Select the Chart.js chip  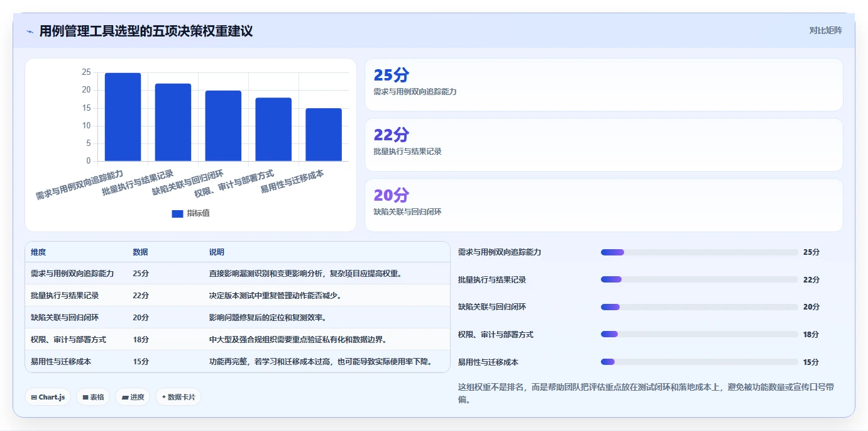pyautogui.click(x=48, y=397)
